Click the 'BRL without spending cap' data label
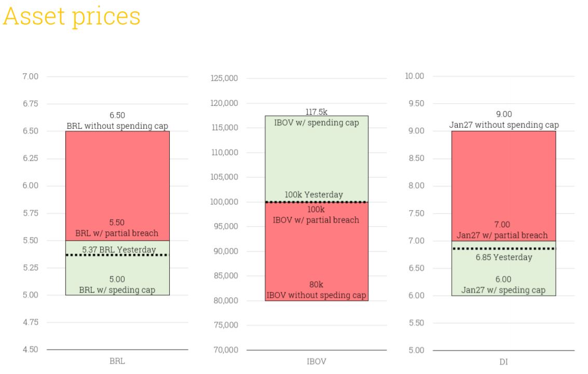The width and height of the screenshot is (588, 374). pos(117,126)
